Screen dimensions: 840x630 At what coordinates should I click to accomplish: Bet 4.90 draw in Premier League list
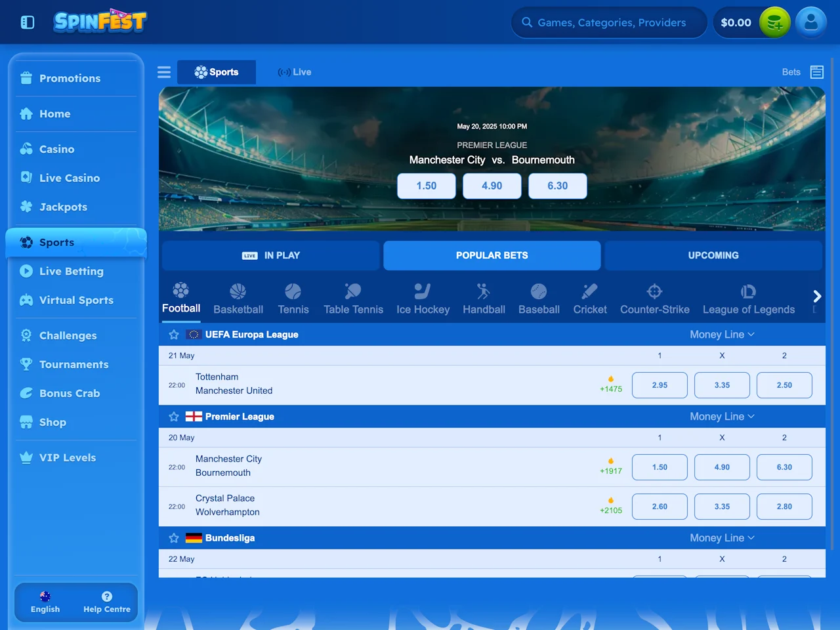(x=722, y=467)
